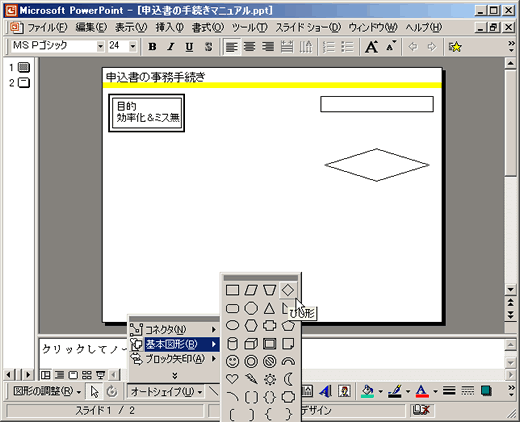Image resolution: width=520 pixels, height=422 pixels.
Task: Increase font size with large A
Action: [x=371, y=47]
